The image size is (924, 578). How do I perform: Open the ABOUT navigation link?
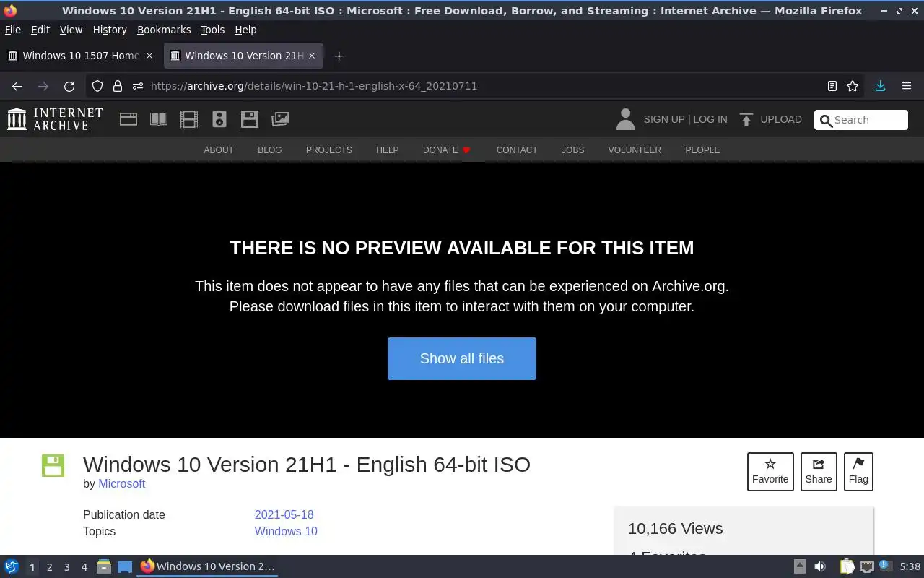(x=219, y=150)
